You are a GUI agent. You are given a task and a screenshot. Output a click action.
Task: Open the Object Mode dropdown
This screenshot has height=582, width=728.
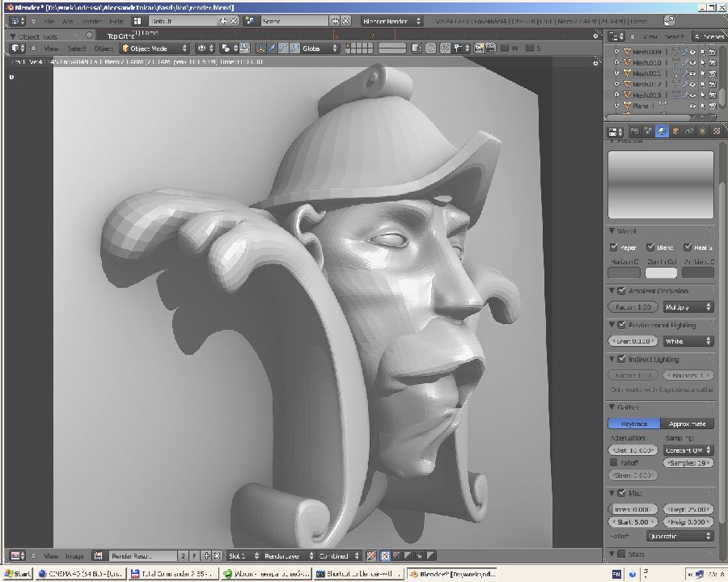click(154, 48)
